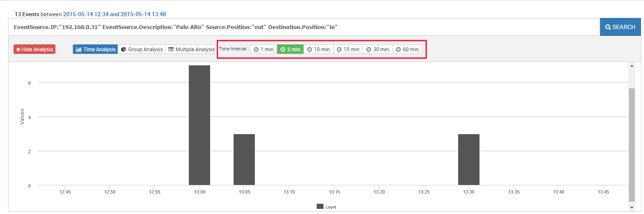Open the date range 2015-05-14 link
Image resolution: width=644 pixels, height=214 pixels.
click(115, 14)
